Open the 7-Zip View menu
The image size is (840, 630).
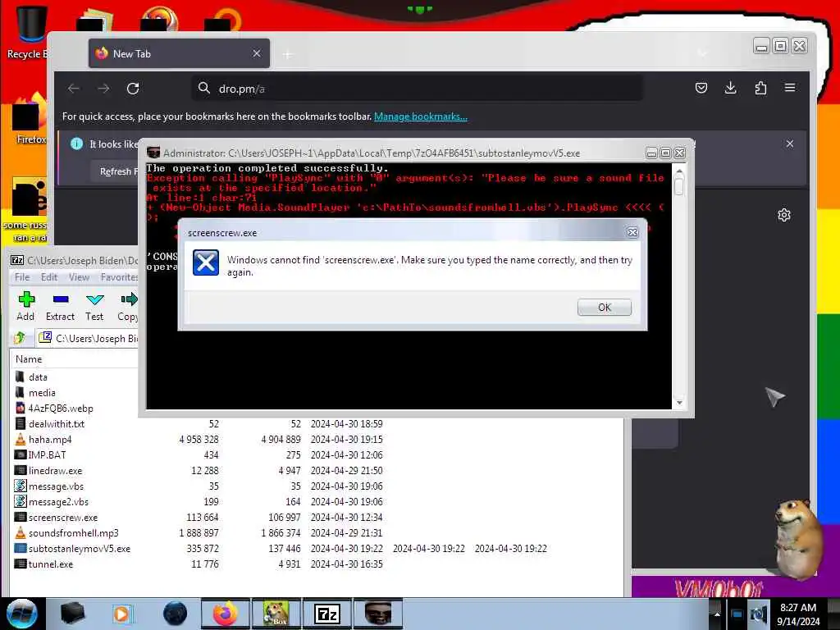click(79, 277)
